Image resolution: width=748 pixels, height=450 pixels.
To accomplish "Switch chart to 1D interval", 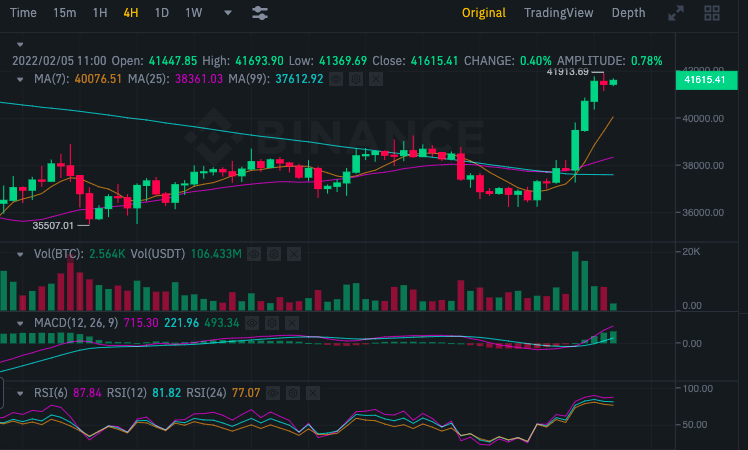I will click(x=162, y=13).
